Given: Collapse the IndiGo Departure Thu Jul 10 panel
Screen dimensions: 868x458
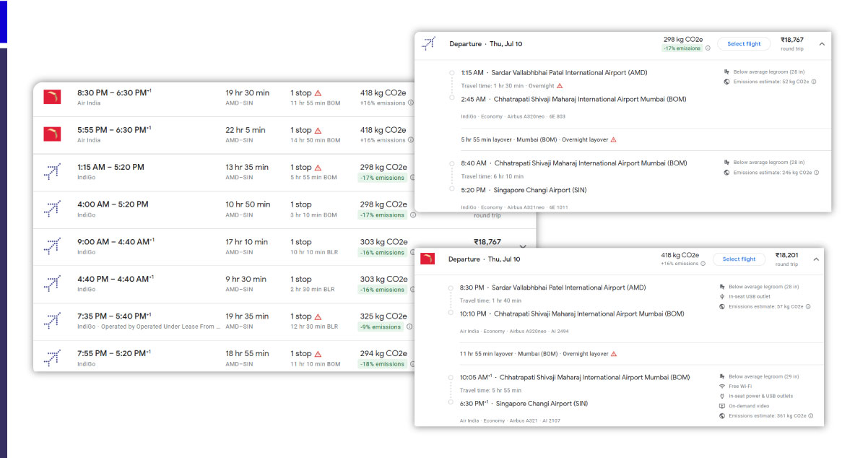Looking at the screenshot, I should pyautogui.click(x=822, y=43).
